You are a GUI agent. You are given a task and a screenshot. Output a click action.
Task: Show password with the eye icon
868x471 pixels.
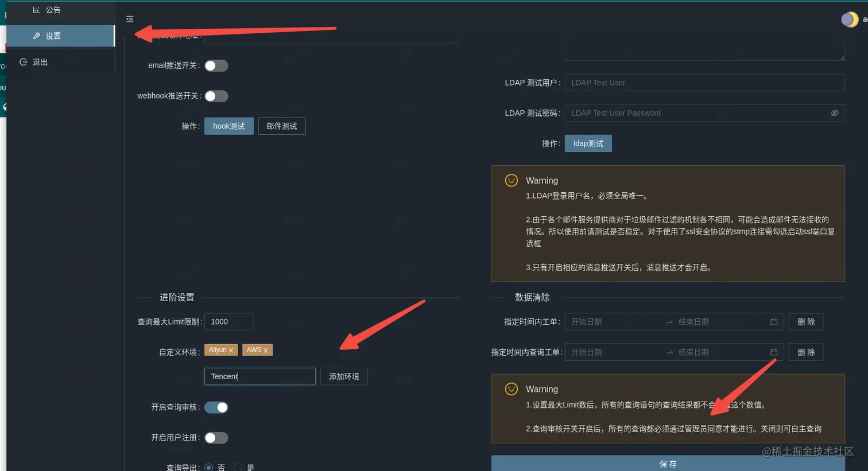pos(835,113)
